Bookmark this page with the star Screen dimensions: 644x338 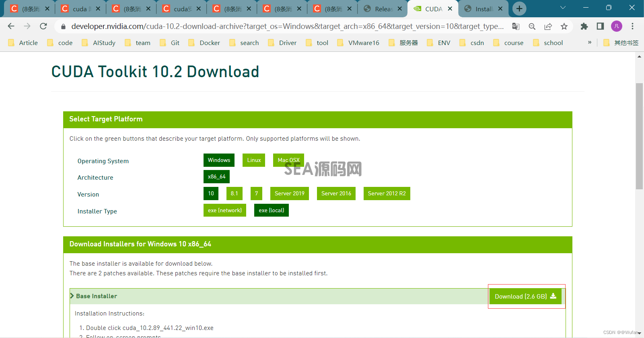point(564,27)
